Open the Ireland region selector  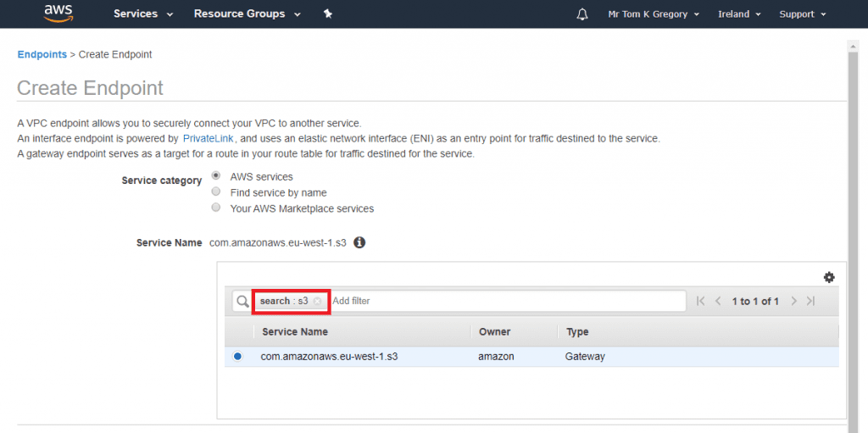pos(739,14)
